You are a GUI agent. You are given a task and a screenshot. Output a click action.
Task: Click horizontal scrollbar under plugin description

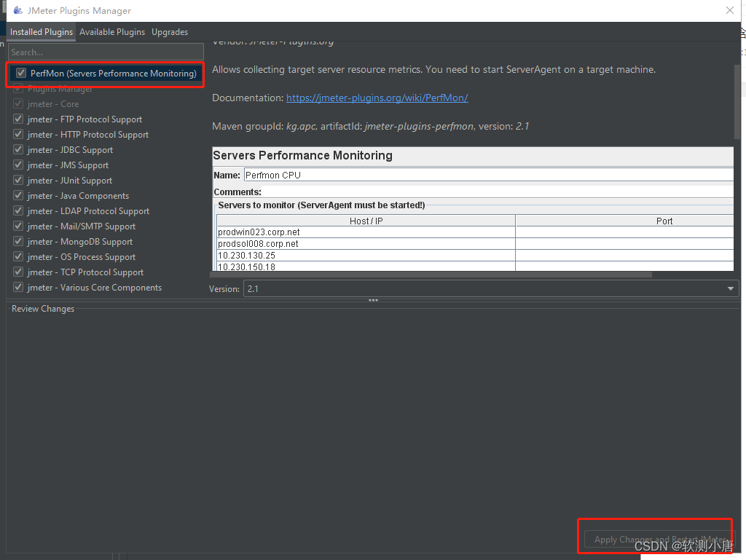tap(432, 275)
